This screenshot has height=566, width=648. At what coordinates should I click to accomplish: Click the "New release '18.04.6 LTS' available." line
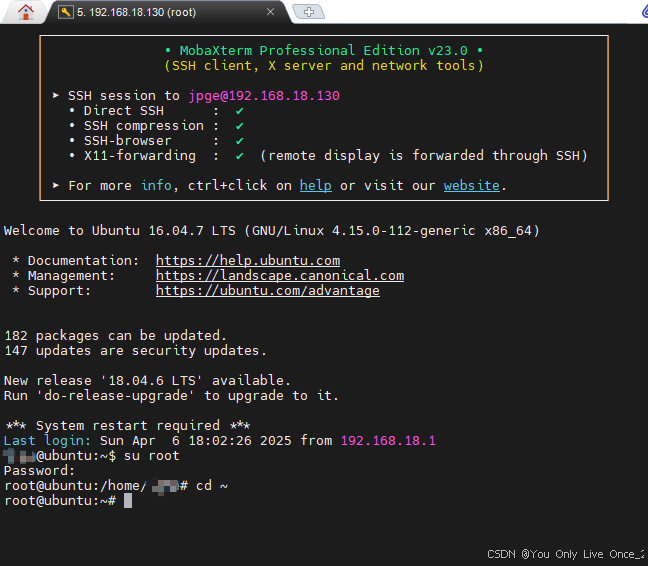[147, 381]
